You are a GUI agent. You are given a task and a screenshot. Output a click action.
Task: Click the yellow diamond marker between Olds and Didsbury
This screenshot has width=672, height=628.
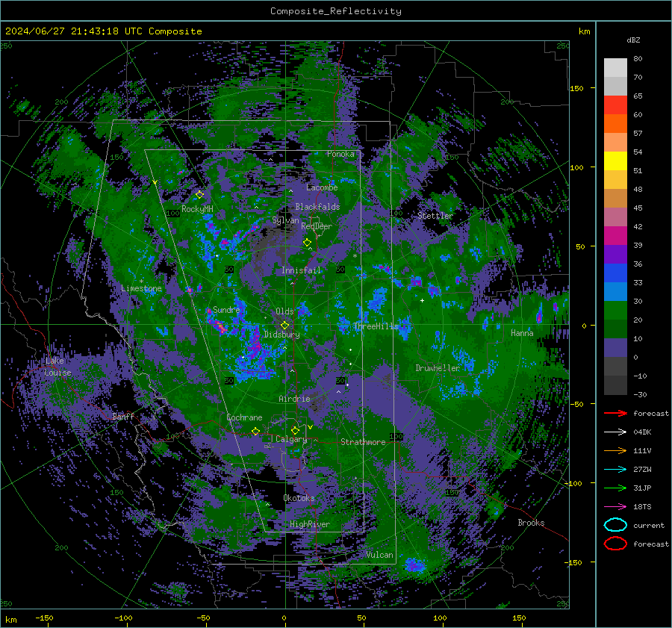click(284, 326)
